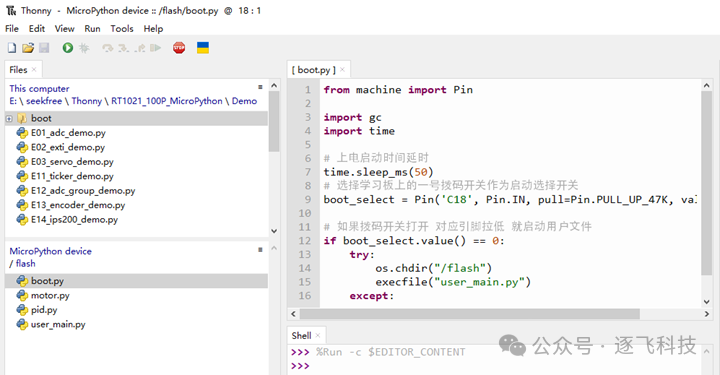Open the Tools menu
Viewport: 720px width, 375px height.
122,28
